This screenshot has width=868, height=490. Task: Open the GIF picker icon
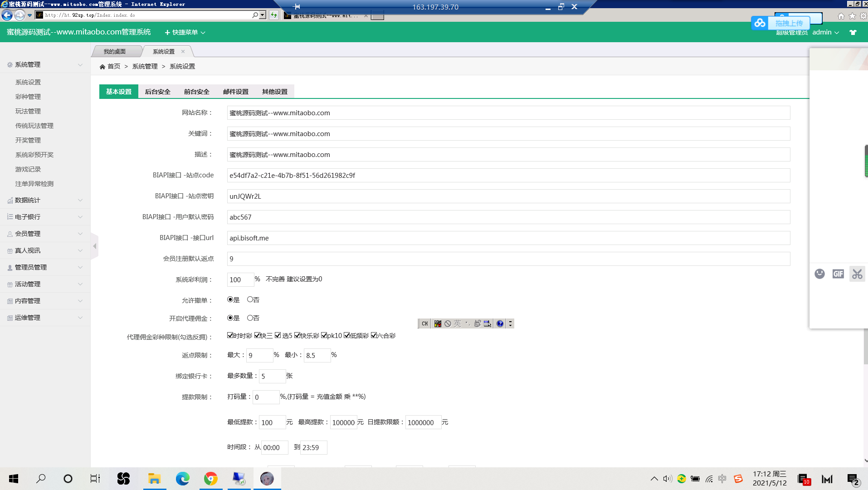coord(838,274)
